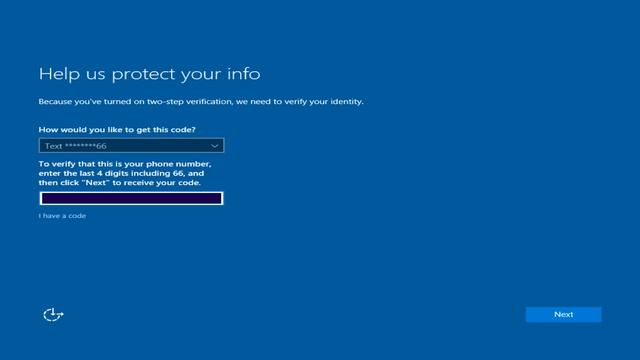Open the Ease of Access icon
The height and width of the screenshot is (360, 640).
click(x=53, y=315)
